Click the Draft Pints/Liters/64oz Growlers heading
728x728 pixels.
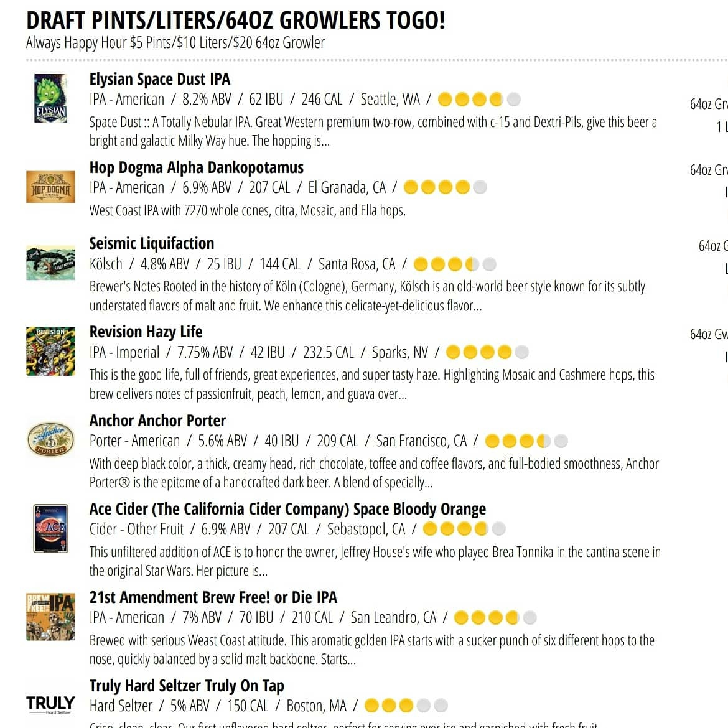tap(235, 21)
